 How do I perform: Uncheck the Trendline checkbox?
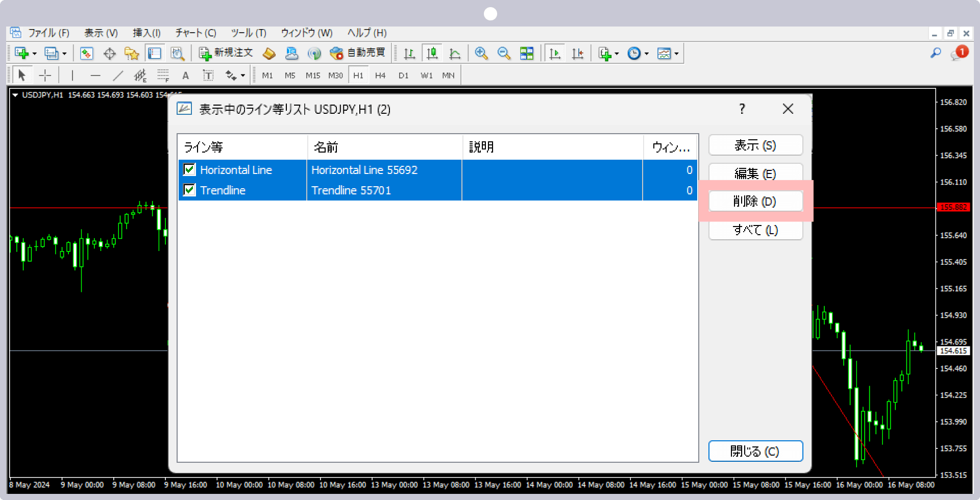point(189,190)
